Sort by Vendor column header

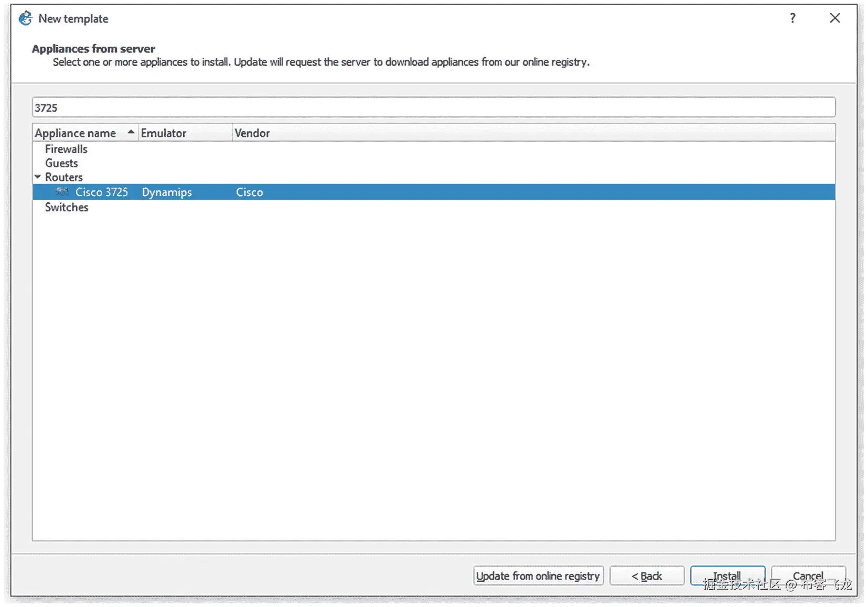534,133
